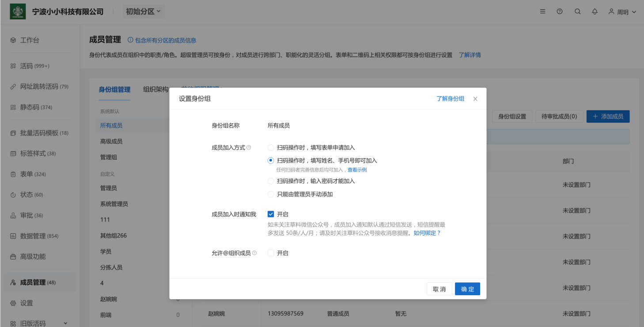The width and height of the screenshot is (644, 327).
Task: Open the hamburger menu at top right
Action: click(x=542, y=11)
